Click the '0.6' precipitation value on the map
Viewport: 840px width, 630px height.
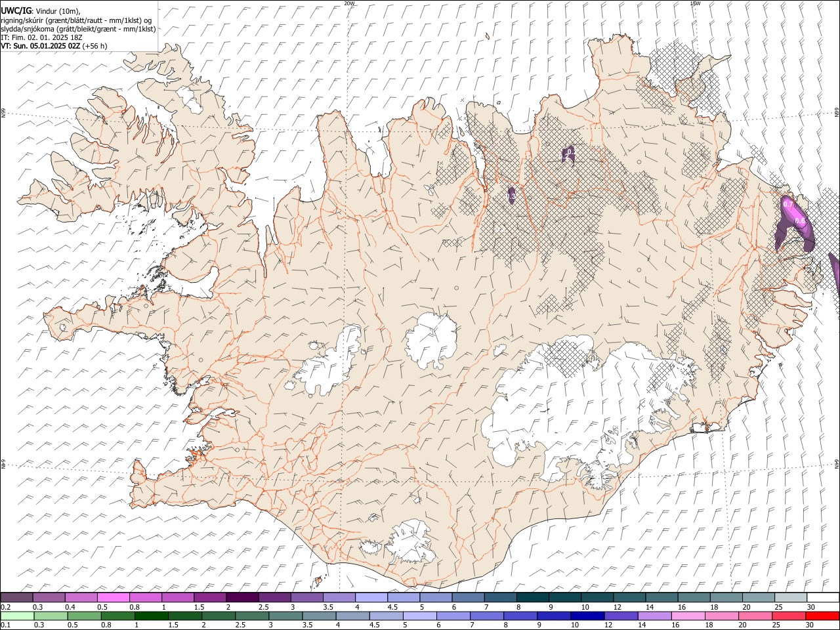(x=801, y=222)
